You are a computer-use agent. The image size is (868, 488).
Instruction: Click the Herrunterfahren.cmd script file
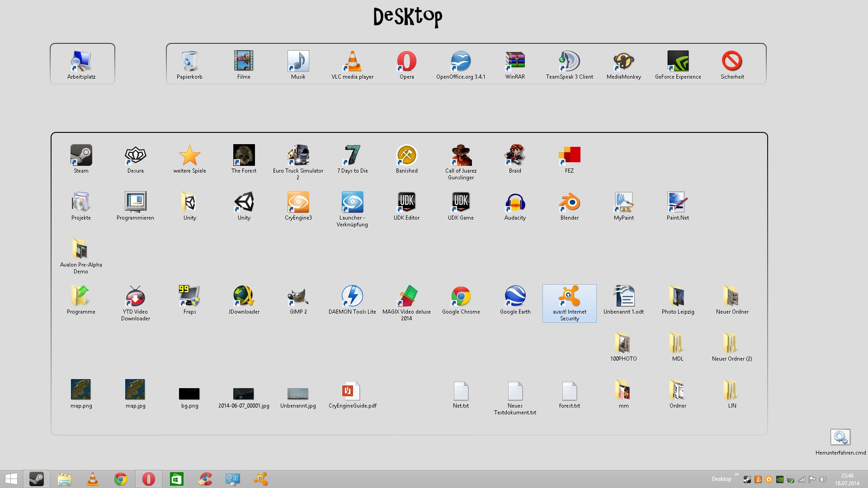840,437
